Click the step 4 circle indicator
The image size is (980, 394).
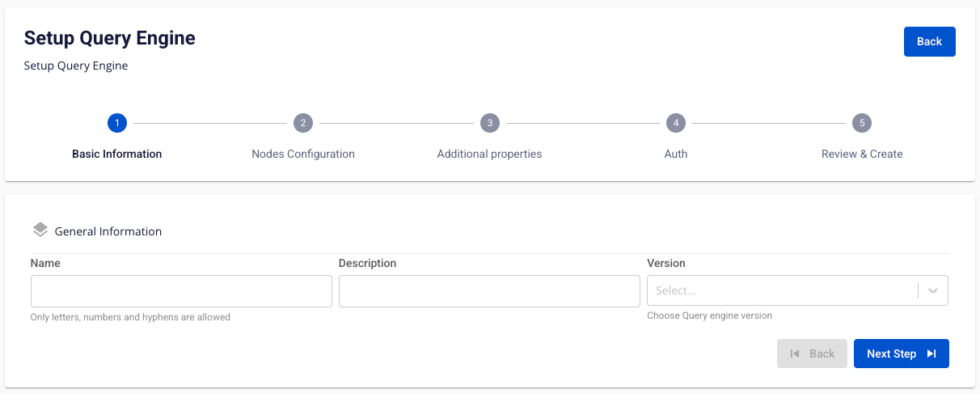tap(675, 123)
